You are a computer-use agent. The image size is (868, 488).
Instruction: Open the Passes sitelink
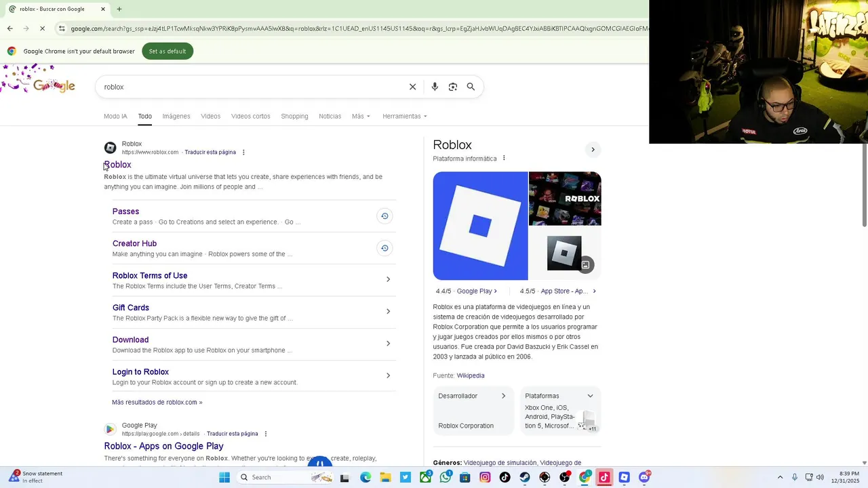(x=125, y=211)
